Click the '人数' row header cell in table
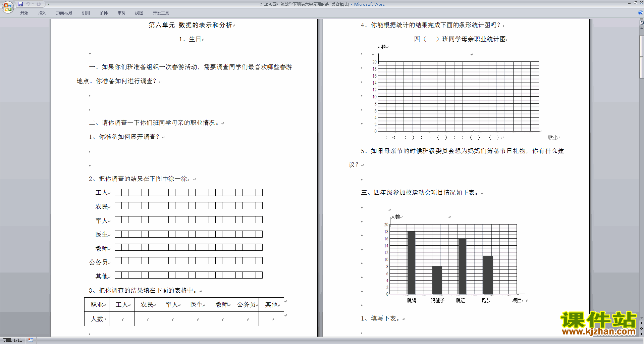The height and width of the screenshot is (344, 644). 97,319
